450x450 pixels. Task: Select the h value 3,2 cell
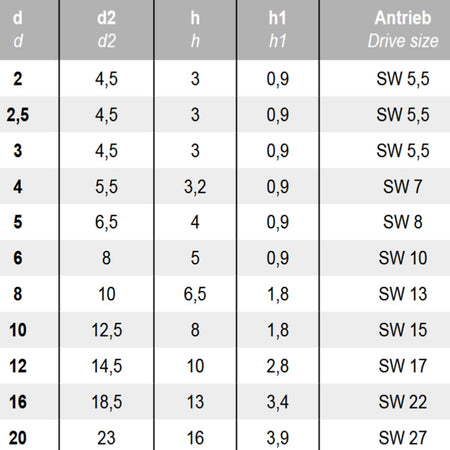point(195,186)
